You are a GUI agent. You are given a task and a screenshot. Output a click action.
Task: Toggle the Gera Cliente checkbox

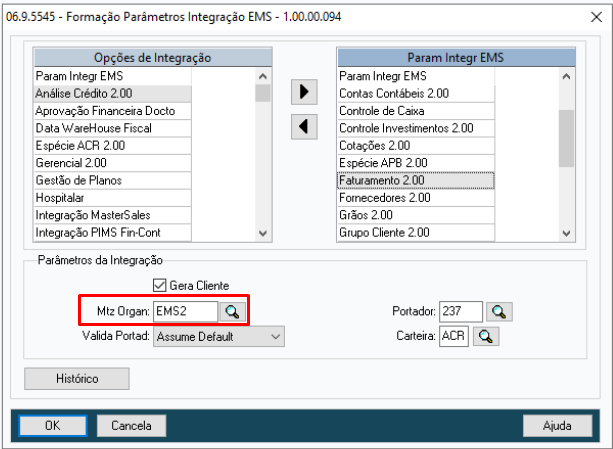coord(160,285)
